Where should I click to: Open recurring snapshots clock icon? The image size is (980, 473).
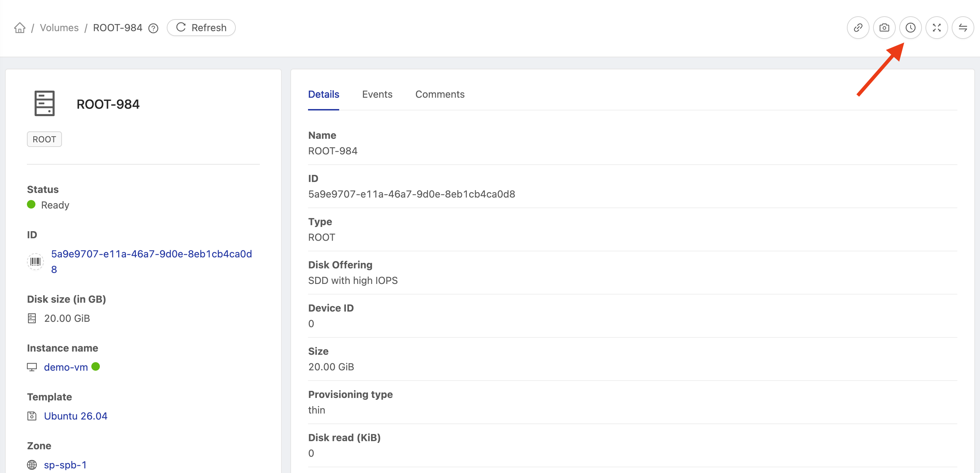[910, 28]
